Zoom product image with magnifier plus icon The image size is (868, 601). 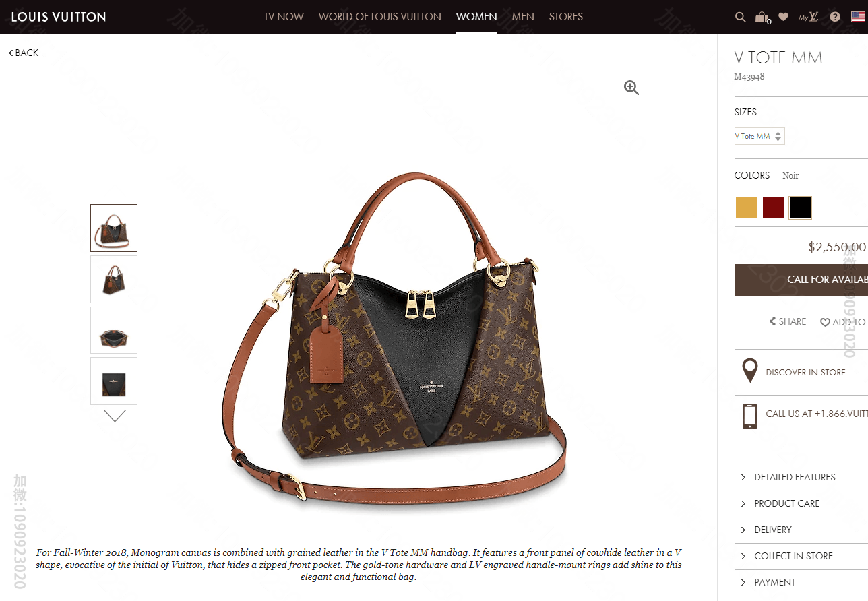point(631,88)
